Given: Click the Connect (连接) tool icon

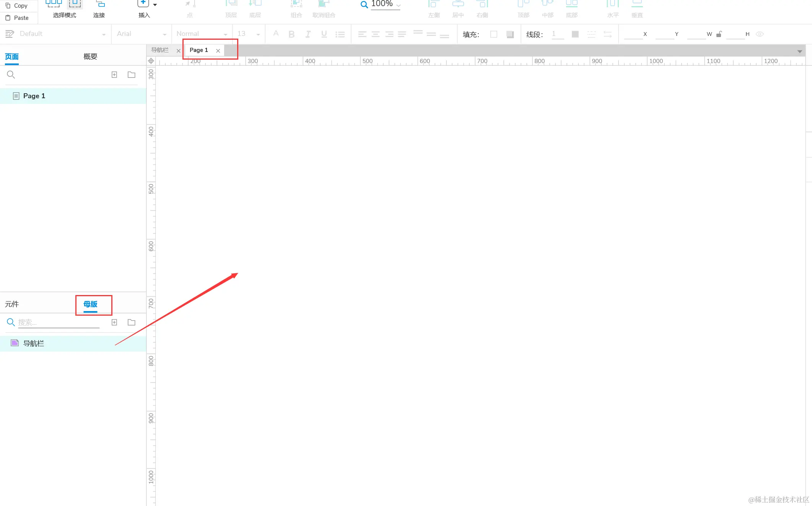Looking at the screenshot, I should coord(100,4).
